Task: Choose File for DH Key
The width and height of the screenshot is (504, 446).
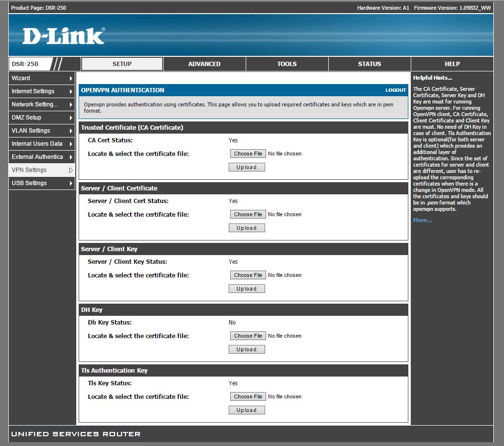Action: click(x=248, y=336)
